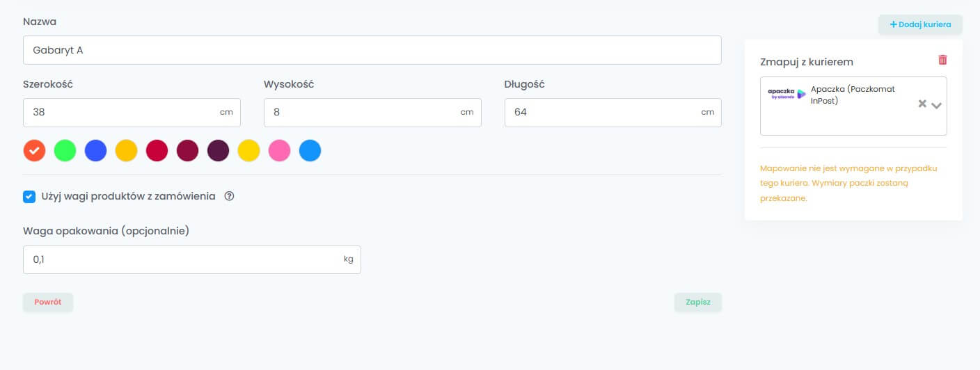Select the green color swatch
Screen dimensions: 980x370
(65, 150)
